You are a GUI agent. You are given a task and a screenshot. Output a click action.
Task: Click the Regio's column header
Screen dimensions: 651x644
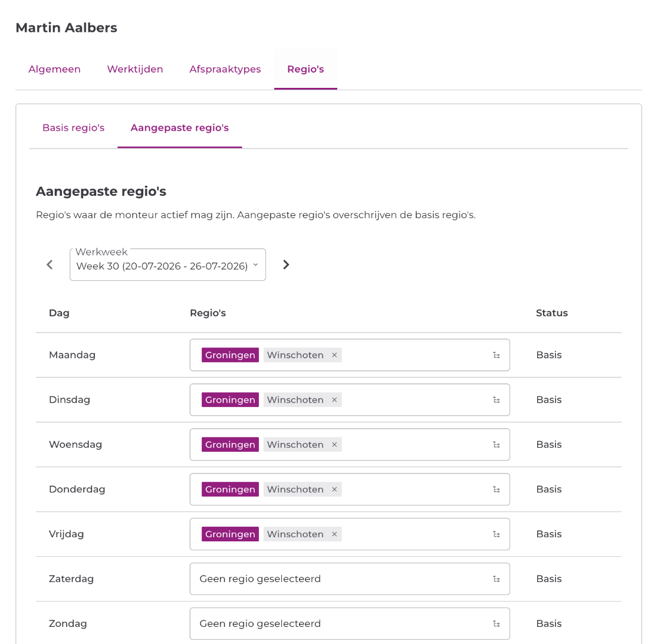[x=208, y=313]
